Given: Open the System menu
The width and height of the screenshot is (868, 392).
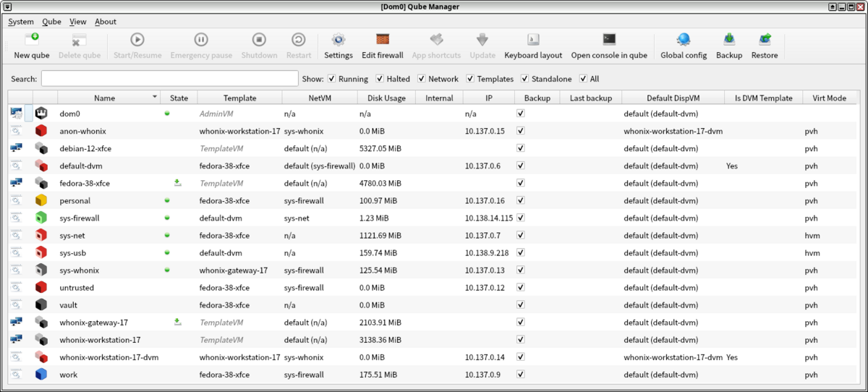Looking at the screenshot, I should tap(21, 22).
